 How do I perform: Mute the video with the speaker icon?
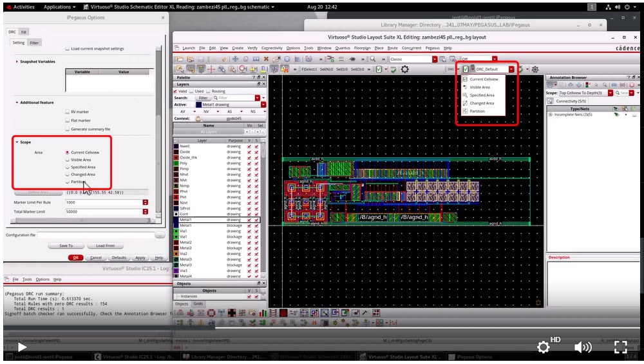(583, 347)
